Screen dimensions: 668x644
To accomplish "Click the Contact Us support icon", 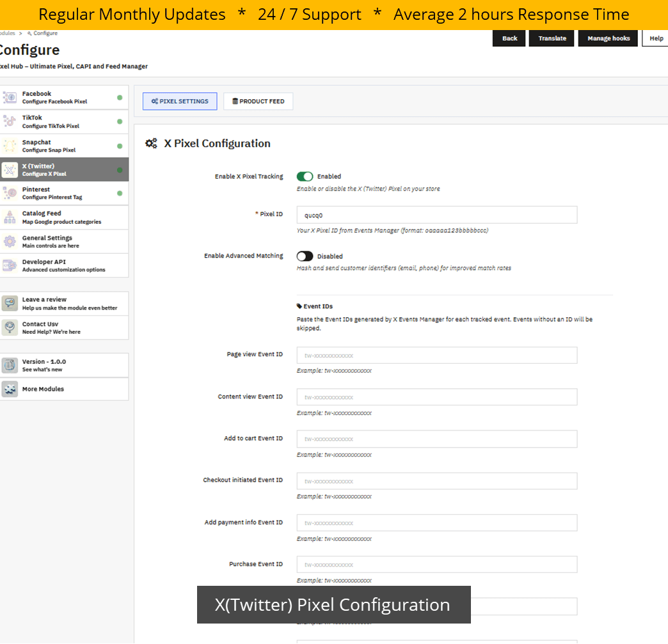I will pyautogui.click(x=10, y=327).
